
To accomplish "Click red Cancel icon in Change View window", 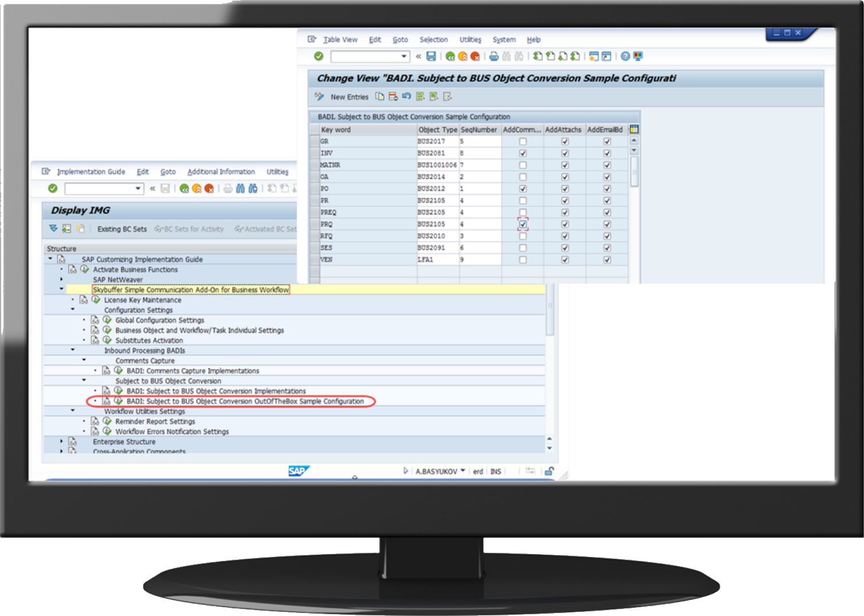I will [x=475, y=56].
